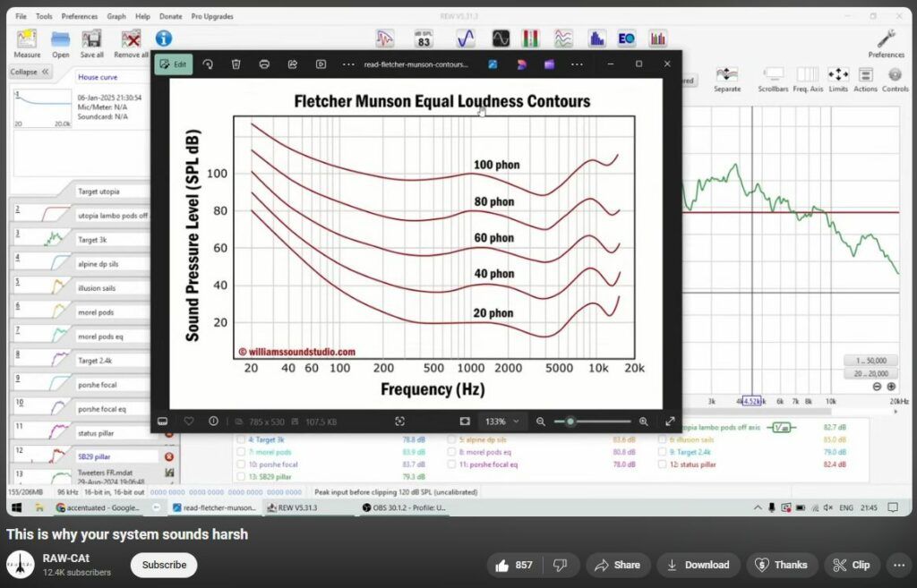Image resolution: width=917 pixels, height=588 pixels.
Task: Click the Measure icon in REW toolbar
Action: click(x=27, y=40)
